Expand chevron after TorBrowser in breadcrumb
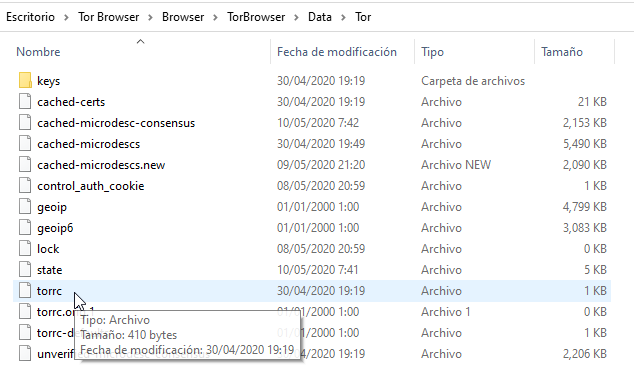Image resolution: width=634 pixels, height=376 pixels. [x=296, y=17]
